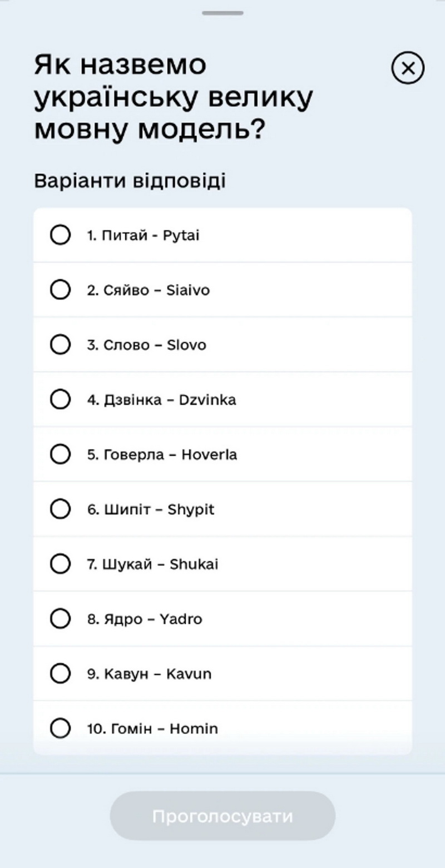Viewport: 445px width, 868px height.
Task: Close the voting dialog with X icon
Action: tap(408, 68)
